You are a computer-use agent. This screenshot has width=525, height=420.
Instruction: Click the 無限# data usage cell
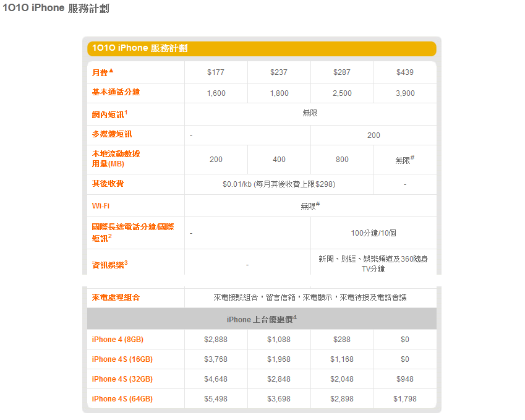(x=405, y=160)
